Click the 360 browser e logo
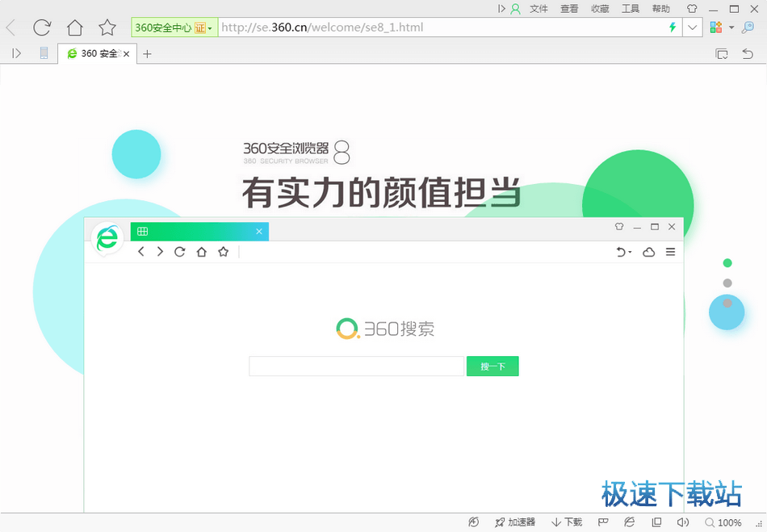The width and height of the screenshot is (767, 532). click(x=107, y=239)
